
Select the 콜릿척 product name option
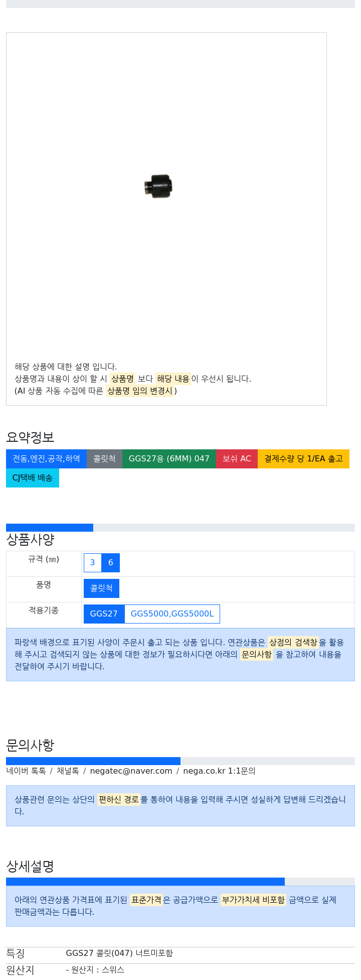[x=101, y=588]
